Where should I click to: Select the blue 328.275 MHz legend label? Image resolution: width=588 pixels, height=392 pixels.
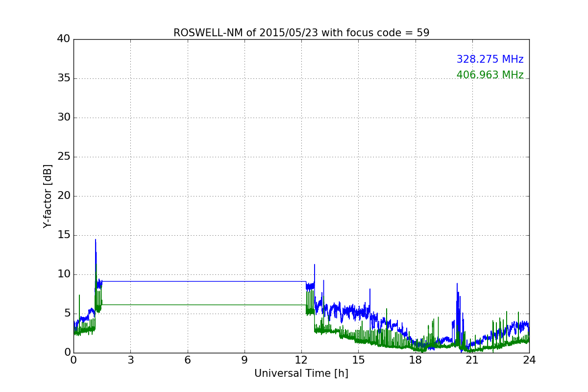pyautogui.click(x=490, y=59)
